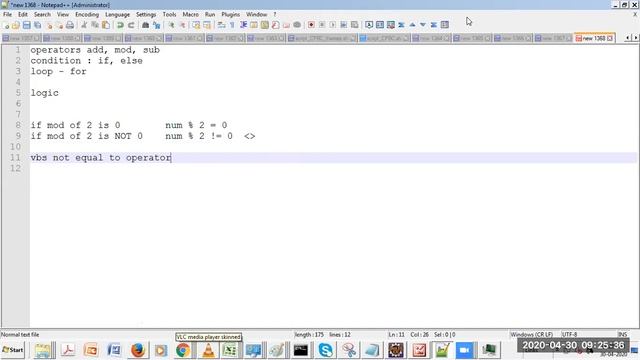Open the command prompt taskbar icon
This screenshot has height=360, width=640.
pos(301,350)
